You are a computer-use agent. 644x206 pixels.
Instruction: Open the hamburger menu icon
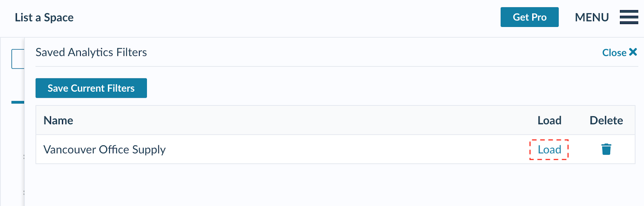[629, 17]
